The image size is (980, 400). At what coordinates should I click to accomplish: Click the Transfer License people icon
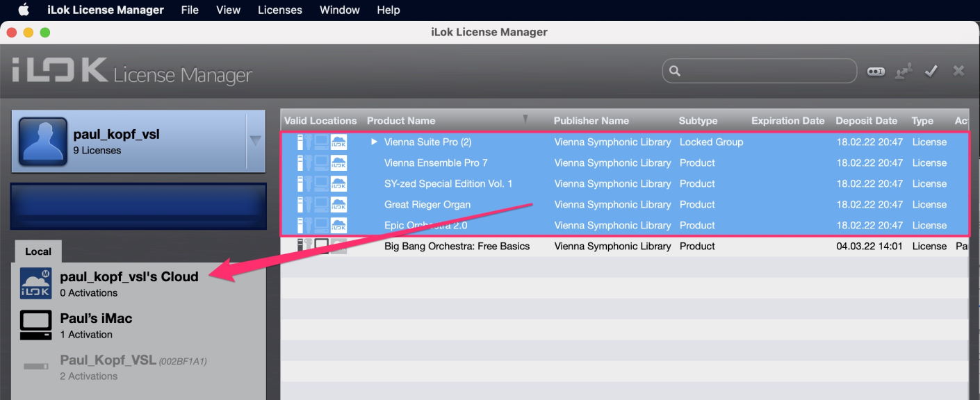click(x=904, y=71)
